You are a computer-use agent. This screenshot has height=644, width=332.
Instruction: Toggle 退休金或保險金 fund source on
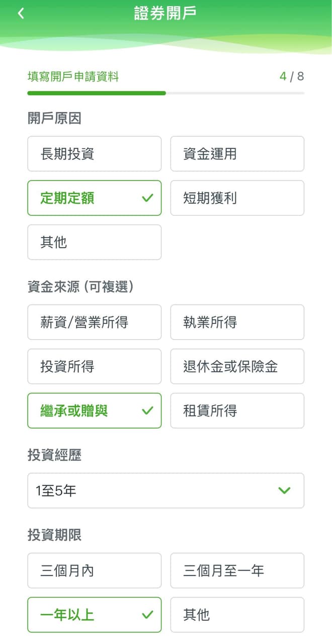tap(237, 367)
